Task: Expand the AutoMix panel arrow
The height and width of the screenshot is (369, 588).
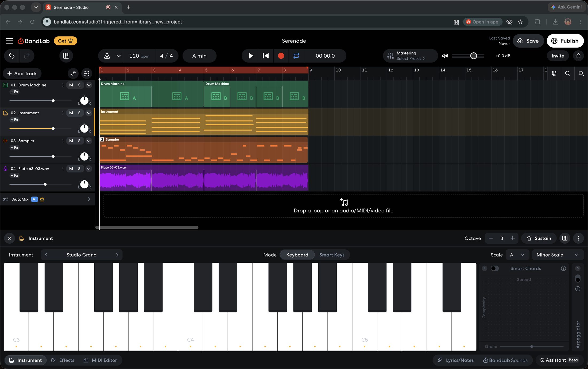Action: click(89, 199)
